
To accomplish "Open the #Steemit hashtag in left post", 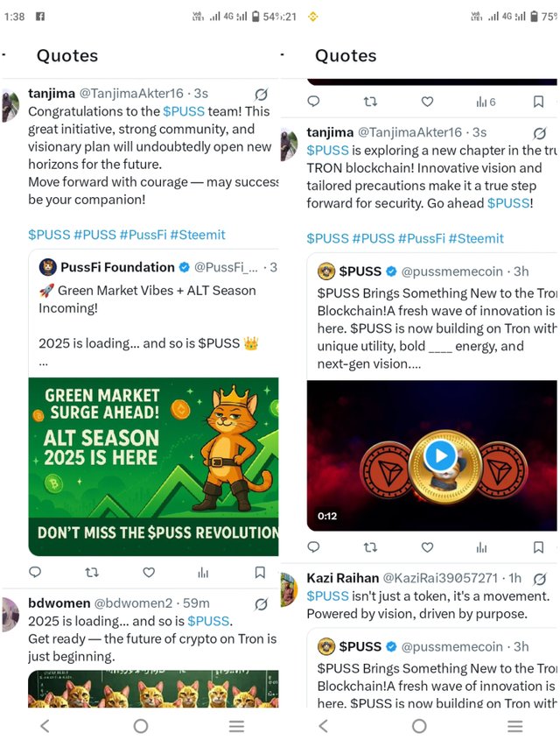I will [198, 235].
